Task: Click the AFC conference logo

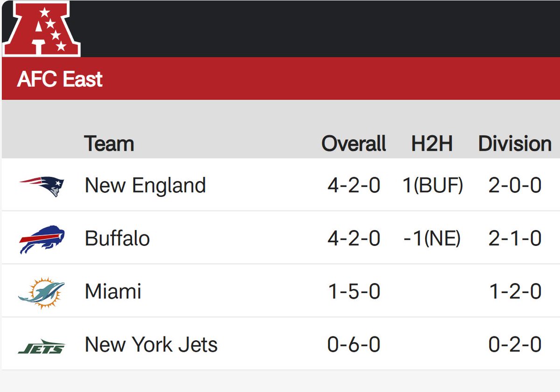Action: (42, 29)
